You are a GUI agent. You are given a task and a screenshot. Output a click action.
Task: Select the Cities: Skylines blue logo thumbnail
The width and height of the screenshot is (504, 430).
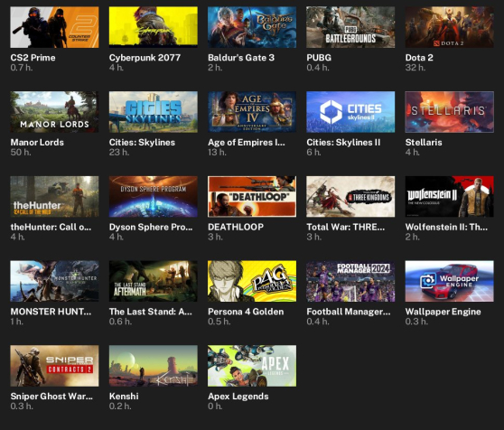coord(154,112)
